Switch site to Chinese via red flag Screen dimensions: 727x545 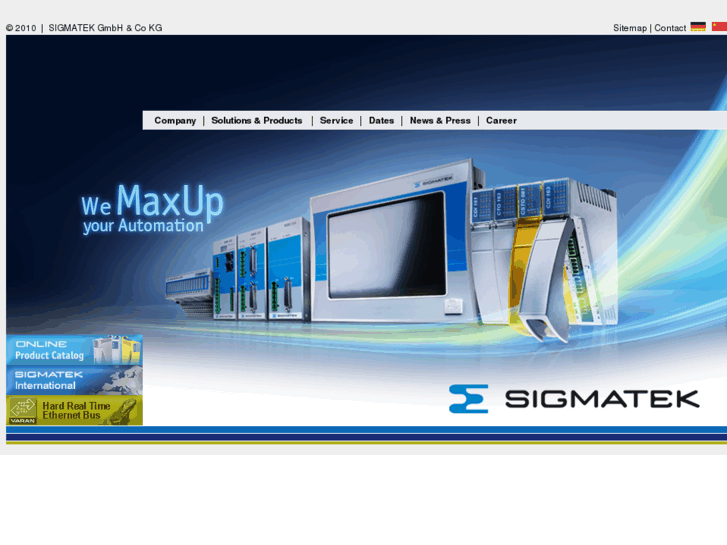click(719, 26)
